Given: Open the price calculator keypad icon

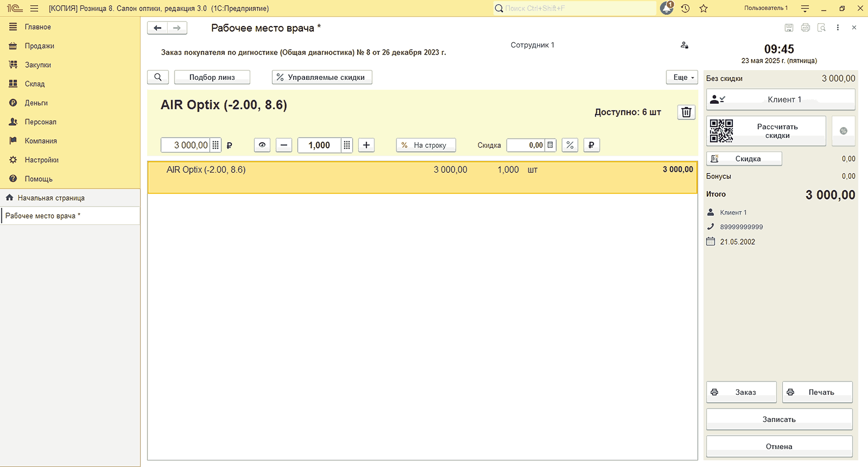Looking at the screenshot, I should point(216,145).
